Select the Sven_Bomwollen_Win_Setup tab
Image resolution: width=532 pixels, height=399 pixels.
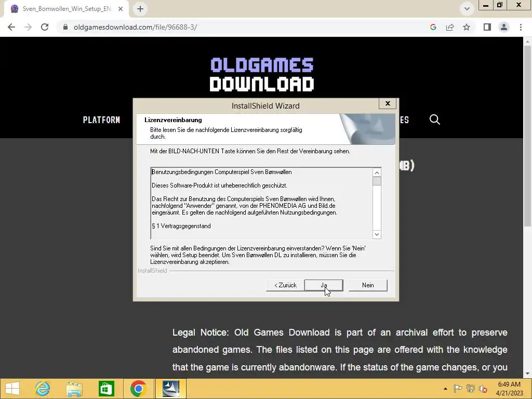coord(67,9)
